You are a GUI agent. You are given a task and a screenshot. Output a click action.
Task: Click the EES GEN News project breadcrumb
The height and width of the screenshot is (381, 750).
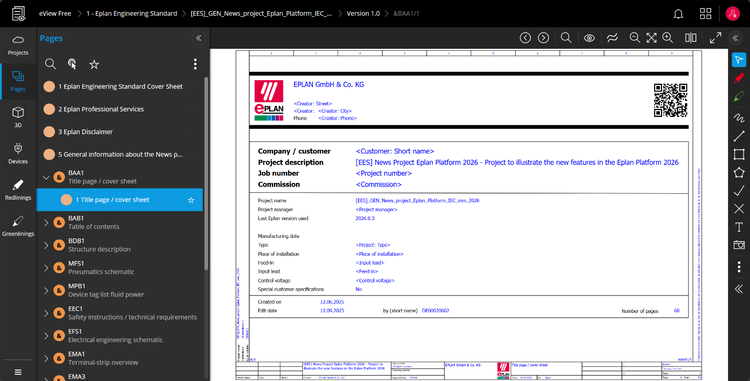coord(261,13)
